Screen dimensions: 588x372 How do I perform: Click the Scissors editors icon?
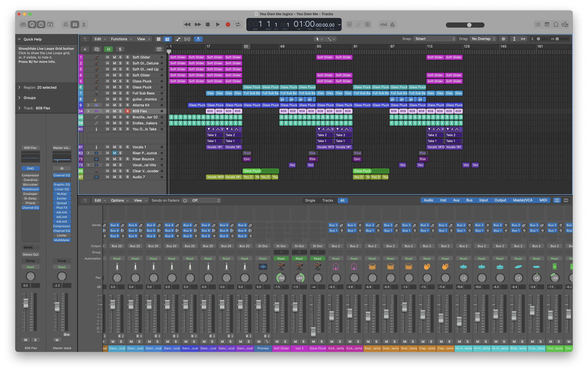click(x=84, y=24)
